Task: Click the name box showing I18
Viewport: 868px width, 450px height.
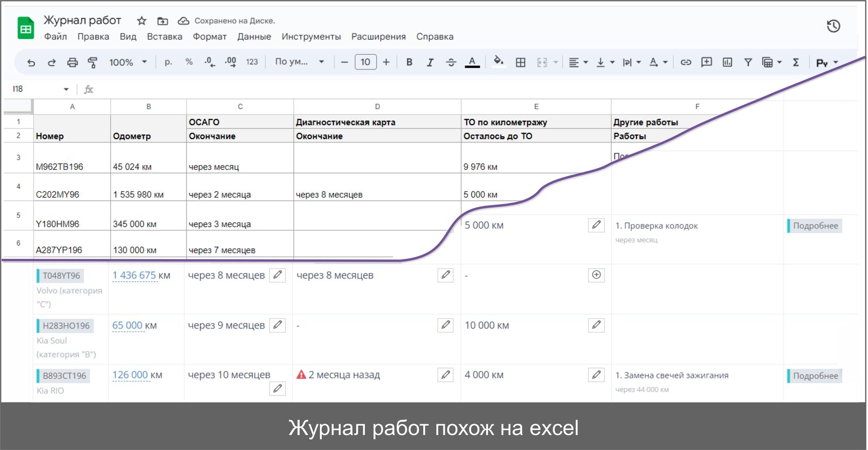Action: coord(40,89)
